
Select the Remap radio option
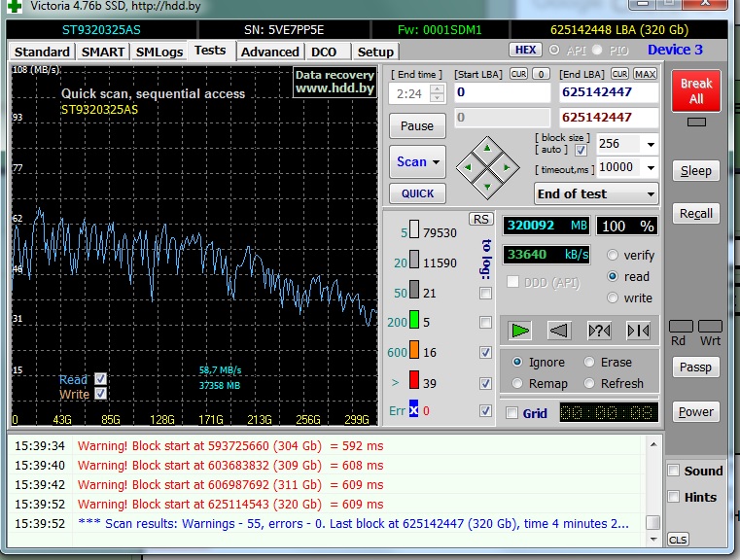[x=517, y=384]
